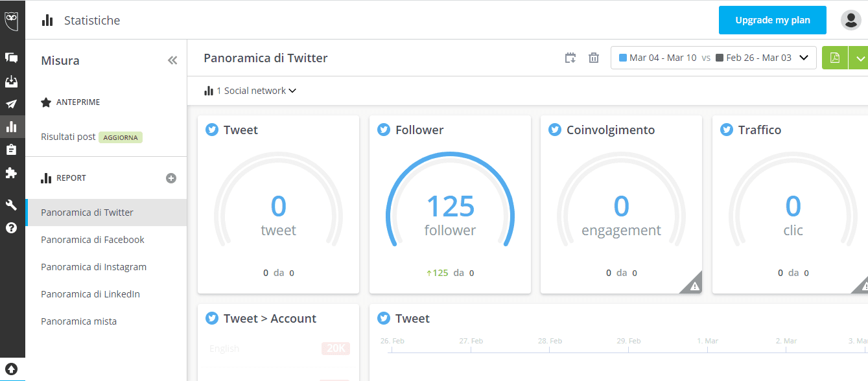Open the Streams speech-bubble icon in sidebar
This screenshot has height=381, width=868.
click(11, 58)
